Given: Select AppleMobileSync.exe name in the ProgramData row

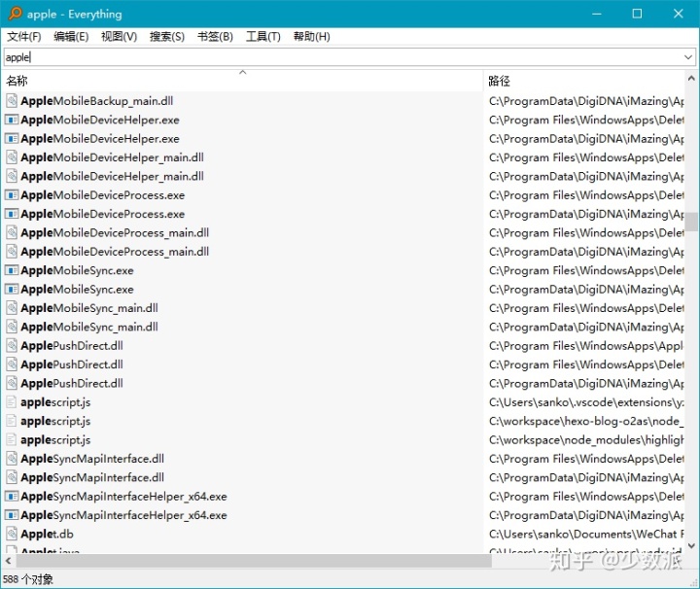Looking at the screenshot, I should tap(77, 289).
